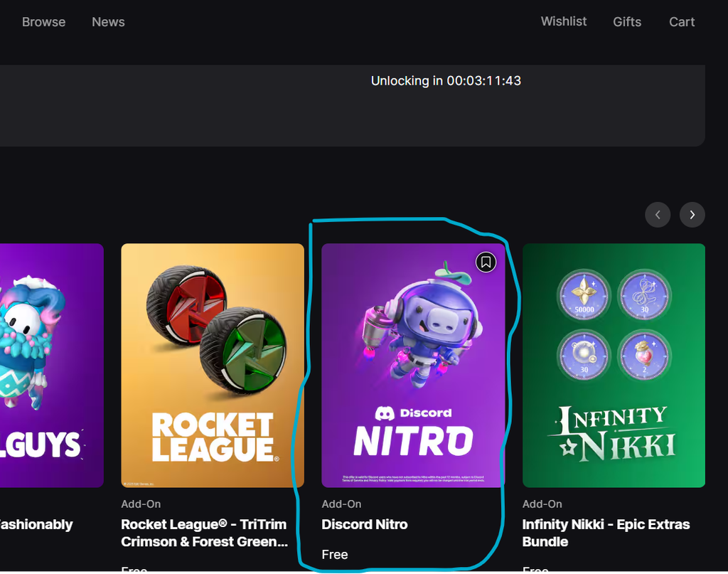Open the News section
The width and height of the screenshot is (728, 574).
click(x=108, y=22)
